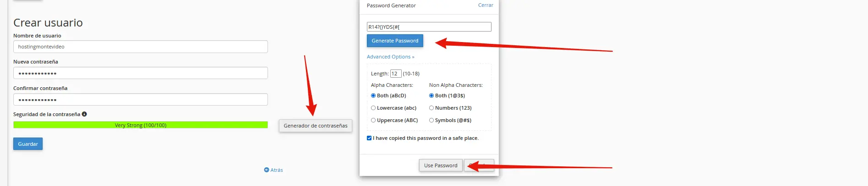Click the Generate Password button
This screenshot has height=186, width=868.
(x=395, y=41)
